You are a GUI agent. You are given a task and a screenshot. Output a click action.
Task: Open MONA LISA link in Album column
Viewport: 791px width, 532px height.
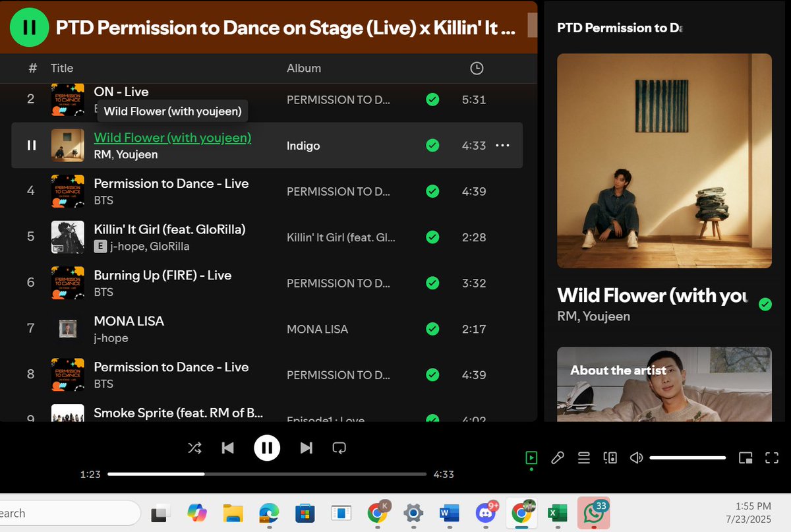317,329
